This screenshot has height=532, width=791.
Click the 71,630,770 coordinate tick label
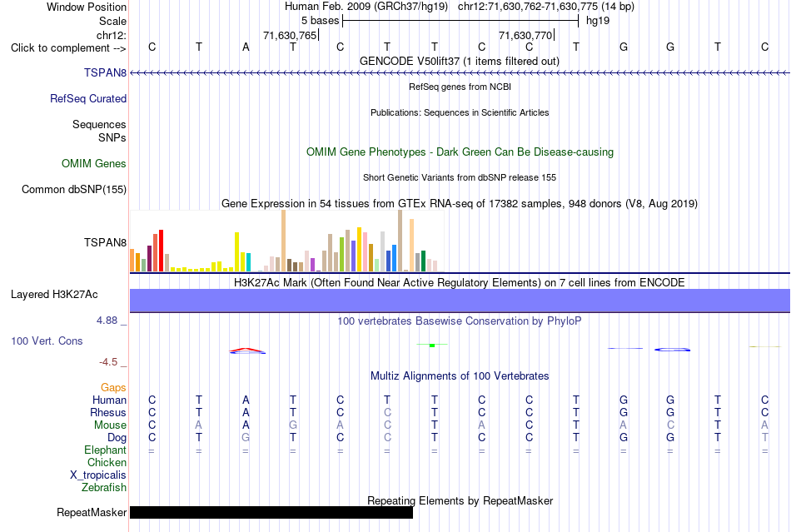click(525, 35)
